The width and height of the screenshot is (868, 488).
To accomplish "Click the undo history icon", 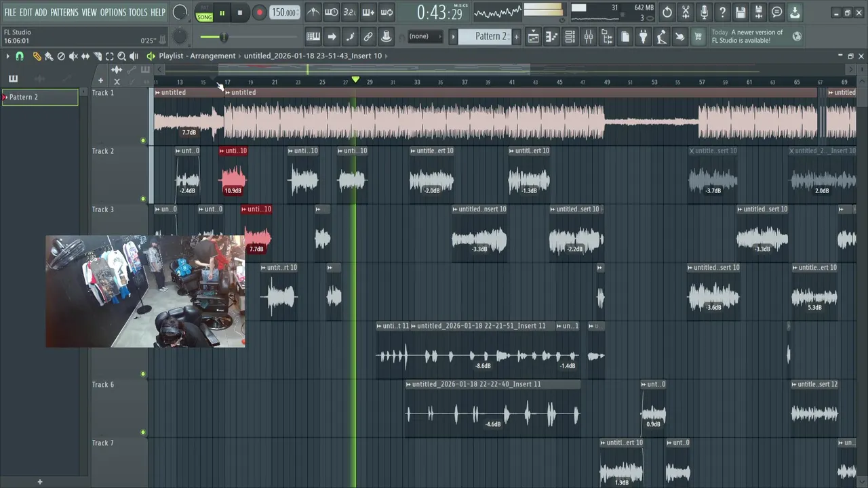I will point(667,12).
